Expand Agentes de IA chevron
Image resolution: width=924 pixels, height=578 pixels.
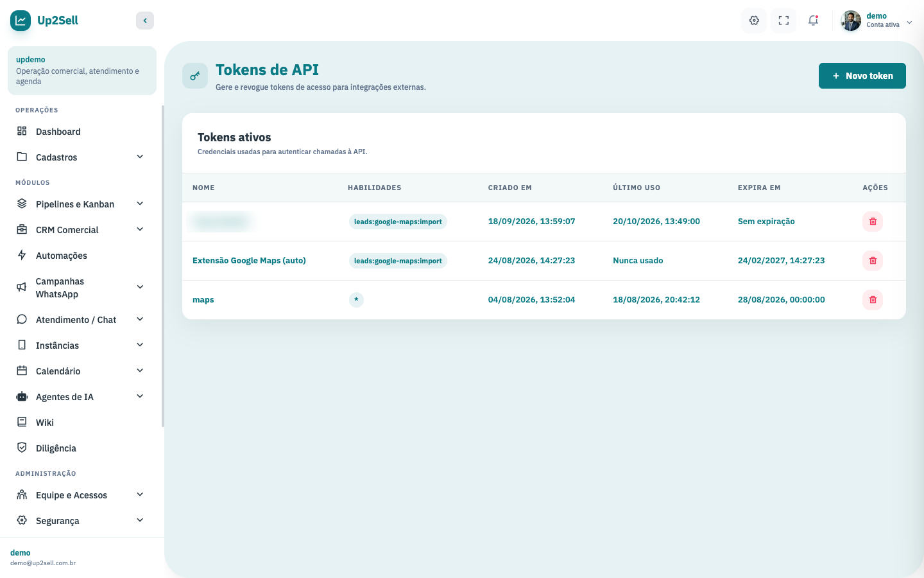coord(140,396)
